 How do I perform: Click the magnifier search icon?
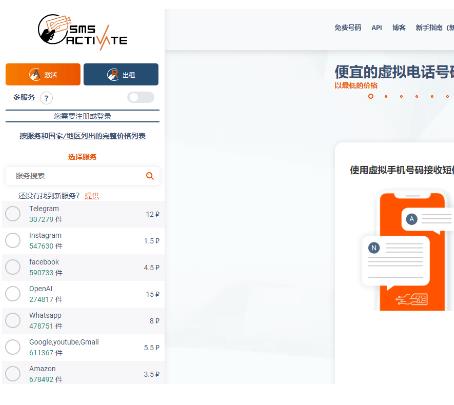pos(150,176)
